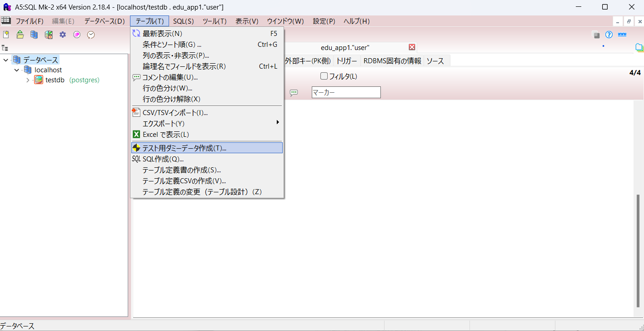The height and width of the screenshot is (331, 644).
Task: Click the blue question mark help icon
Action: [x=609, y=35]
